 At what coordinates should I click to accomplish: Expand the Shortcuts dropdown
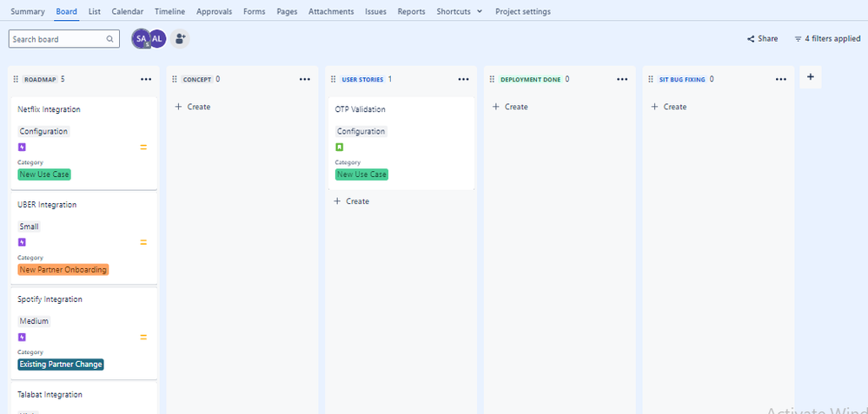click(x=460, y=11)
